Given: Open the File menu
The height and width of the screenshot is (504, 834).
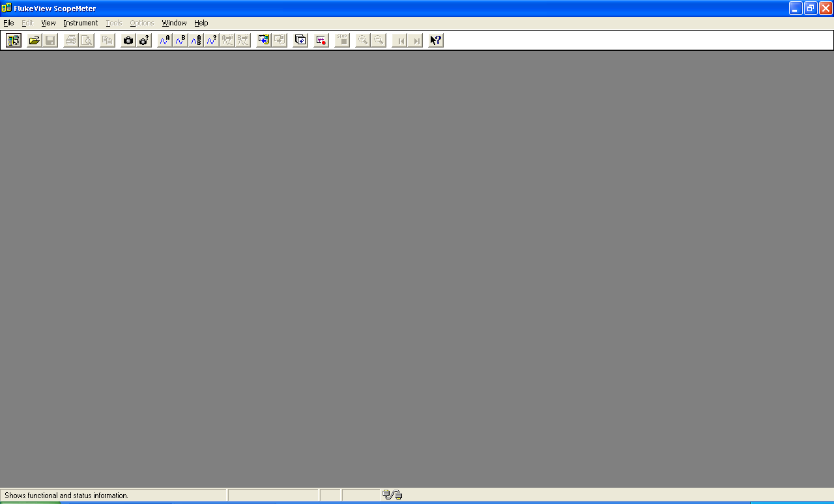Looking at the screenshot, I should (x=8, y=23).
